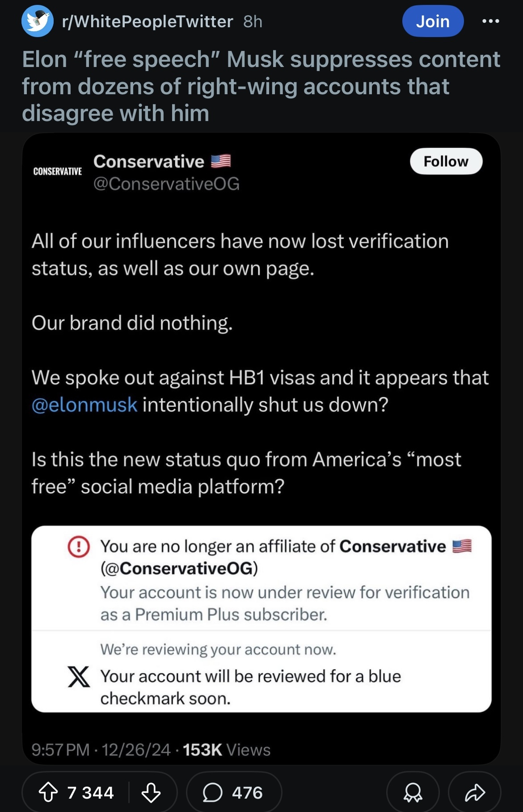Give an award to the post
The width and height of the screenshot is (523, 812).
point(413,792)
